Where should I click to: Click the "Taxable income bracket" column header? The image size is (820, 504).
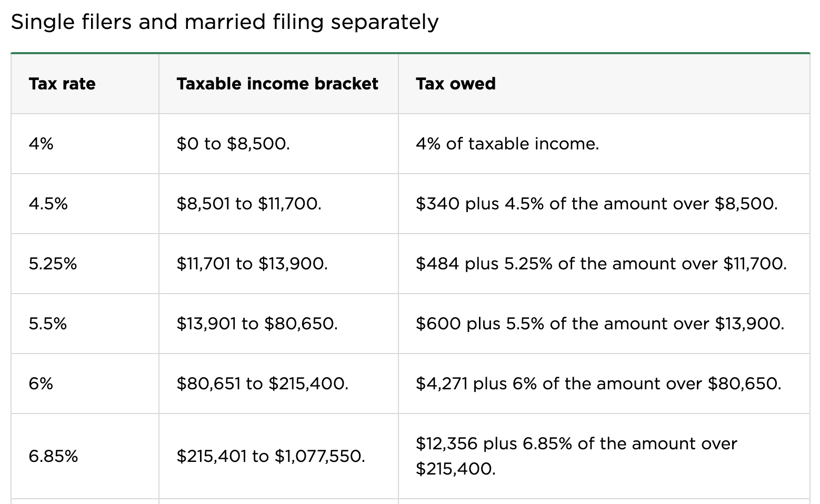[277, 84]
